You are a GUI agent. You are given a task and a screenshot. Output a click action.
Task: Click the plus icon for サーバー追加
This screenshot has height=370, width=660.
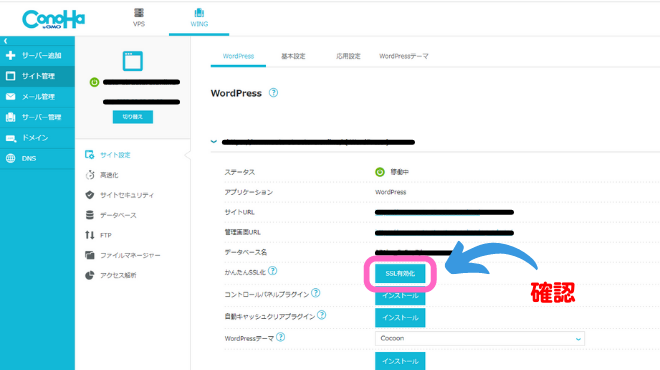coord(11,56)
